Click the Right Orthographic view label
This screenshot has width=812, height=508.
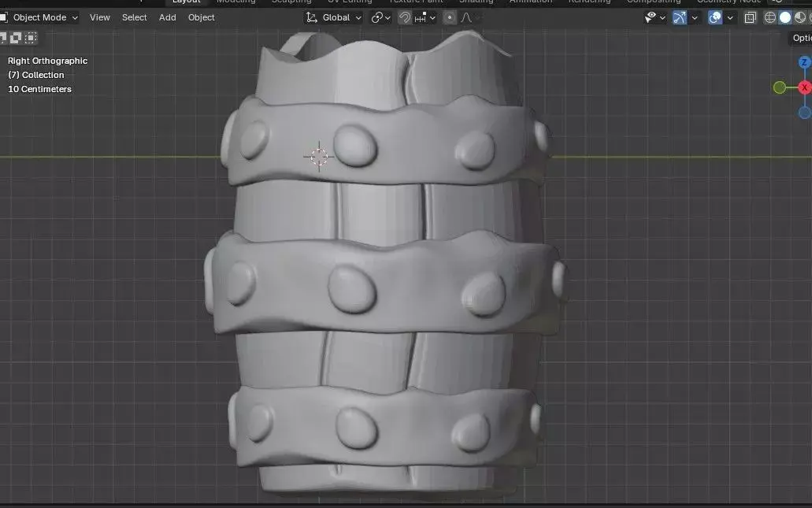(x=47, y=61)
